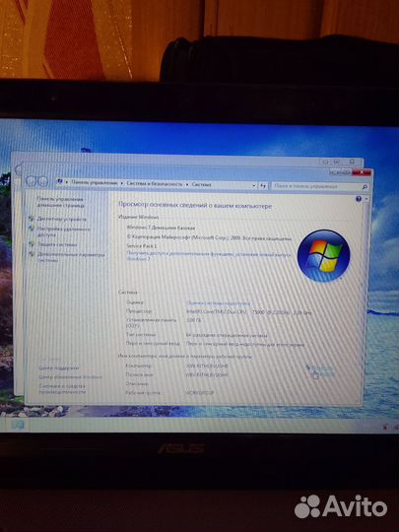The height and width of the screenshot is (532, 399).
Task: Click the refresh button beside address bar
Action: [263, 185]
